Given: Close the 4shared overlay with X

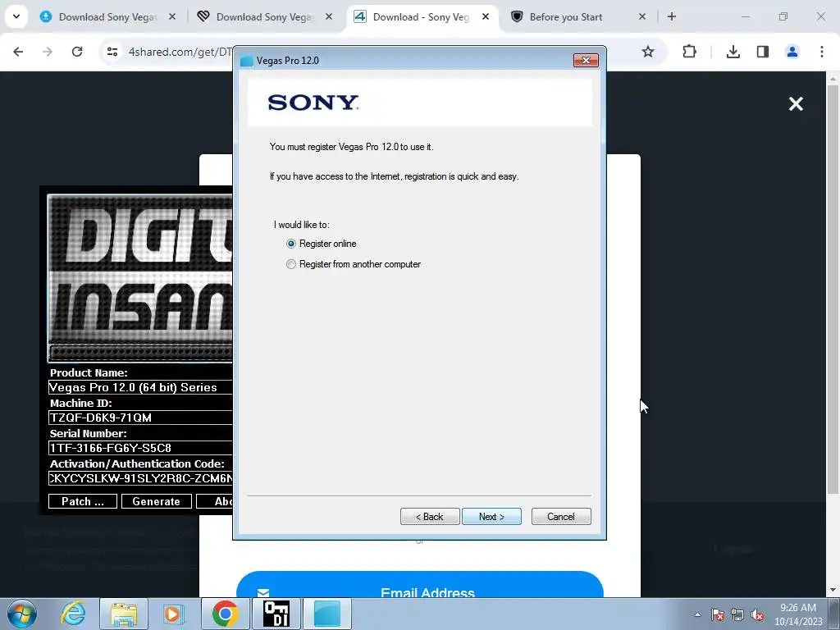Looking at the screenshot, I should (x=796, y=104).
